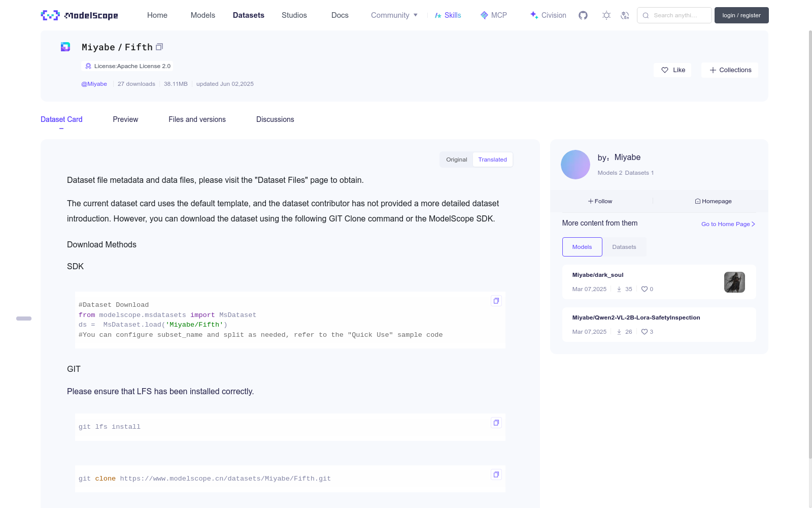
Task: Click heart icon on SafetyInspection card
Action: click(x=645, y=332)
